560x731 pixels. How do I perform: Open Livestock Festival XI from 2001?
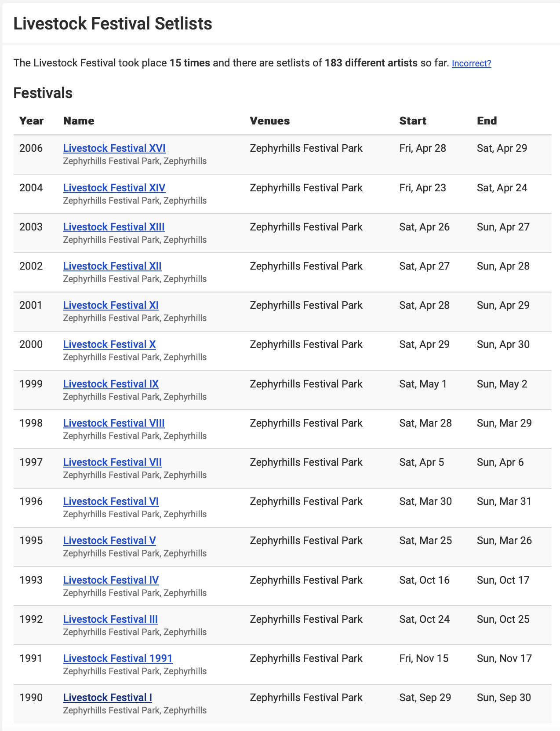click(111, 305)
